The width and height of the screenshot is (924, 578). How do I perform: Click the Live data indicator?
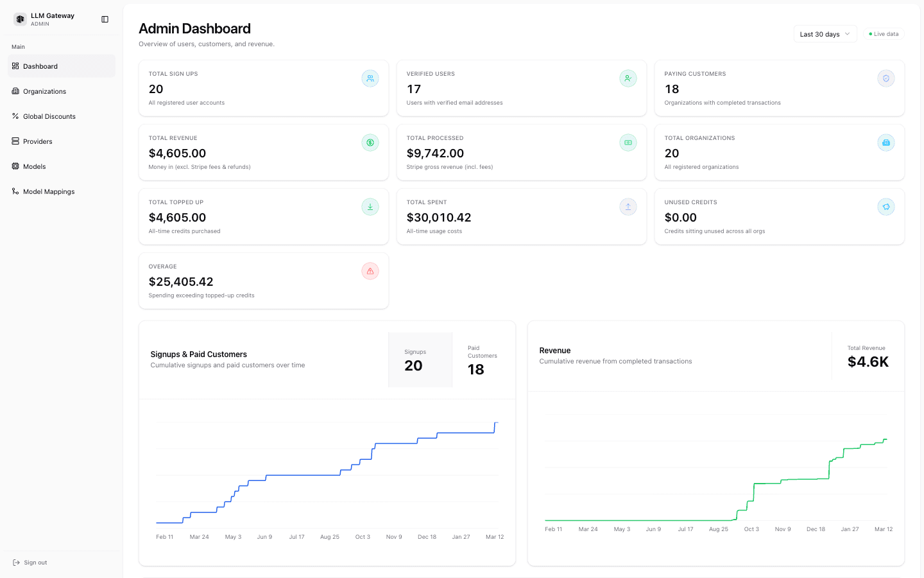[x=884, y=33]
